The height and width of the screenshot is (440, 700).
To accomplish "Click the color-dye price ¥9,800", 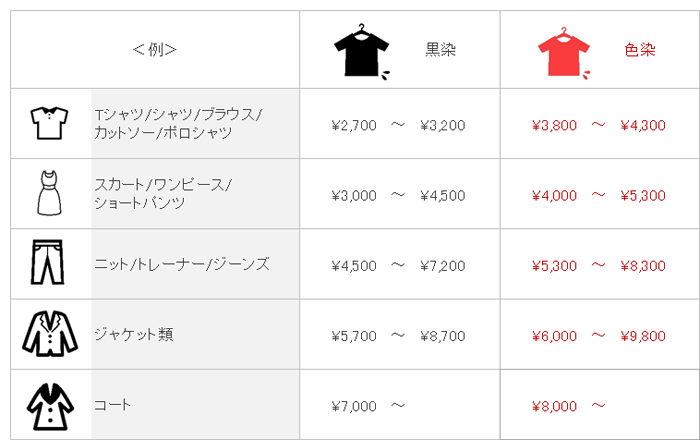I will (x=643, y=336).
